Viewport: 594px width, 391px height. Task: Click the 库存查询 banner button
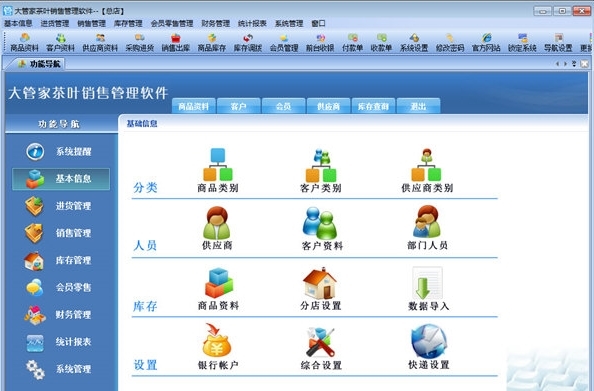pos(373,106)
